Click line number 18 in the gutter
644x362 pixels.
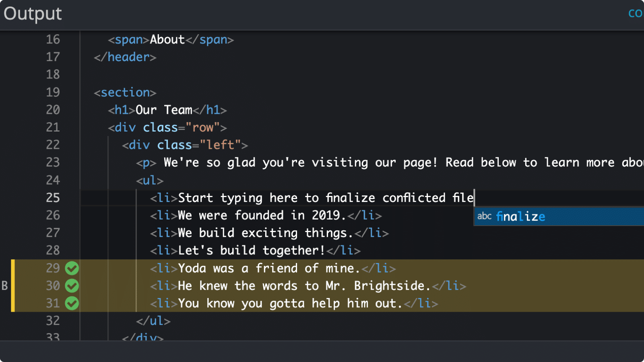pos(53,74)
